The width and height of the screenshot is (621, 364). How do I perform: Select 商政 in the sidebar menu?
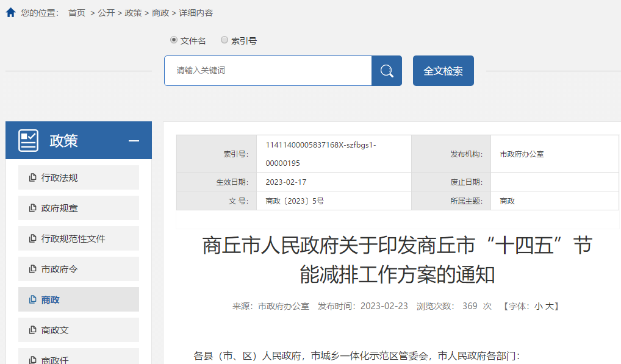click(49, 299)
